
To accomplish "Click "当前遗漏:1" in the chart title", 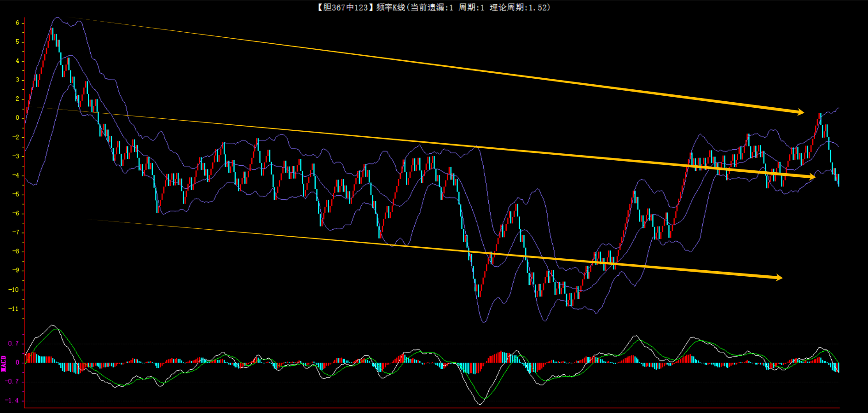I will pyautogui.click(x=432, y=7).
